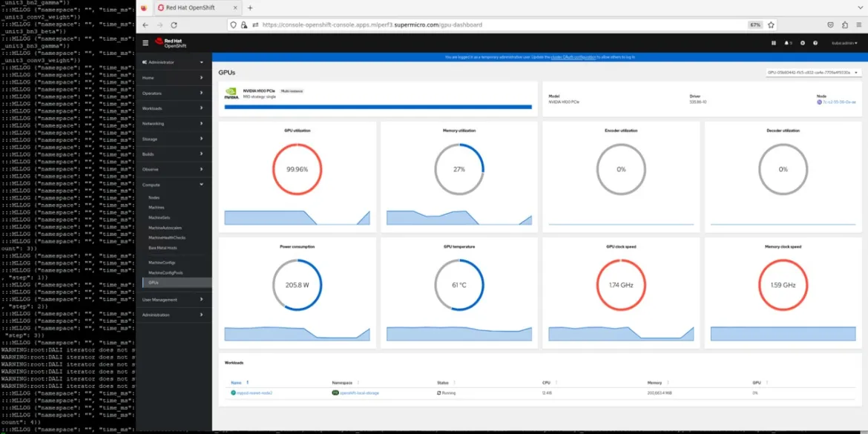Open MachineHealthChecks under Compute

click(x=167, y=237)
